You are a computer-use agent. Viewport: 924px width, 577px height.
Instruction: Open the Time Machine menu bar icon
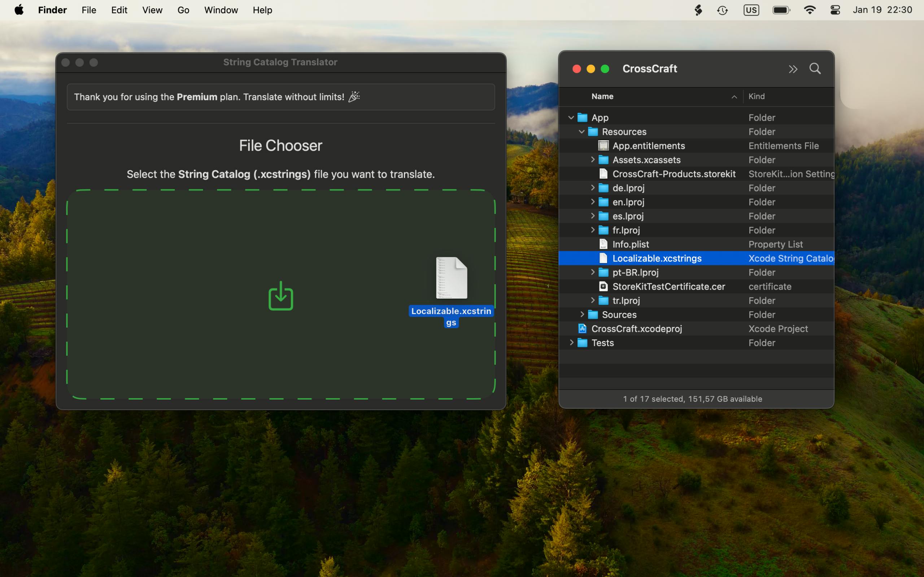tap(722, 10)
